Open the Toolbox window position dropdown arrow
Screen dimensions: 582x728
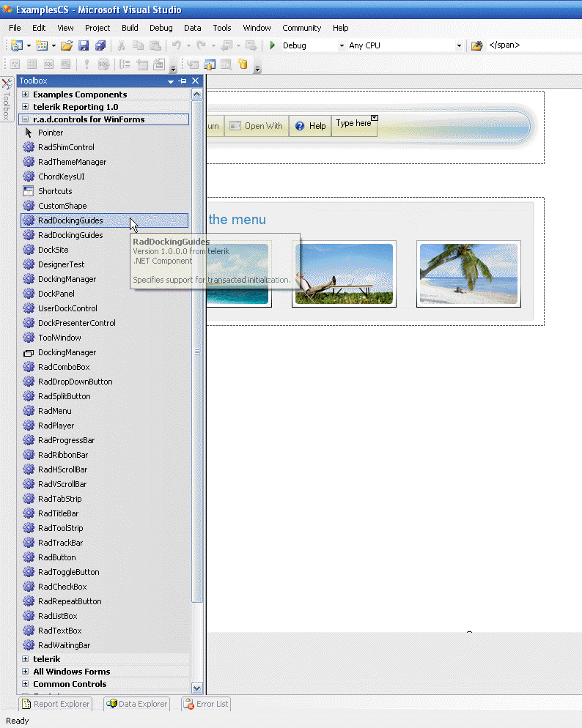point(171,81)
